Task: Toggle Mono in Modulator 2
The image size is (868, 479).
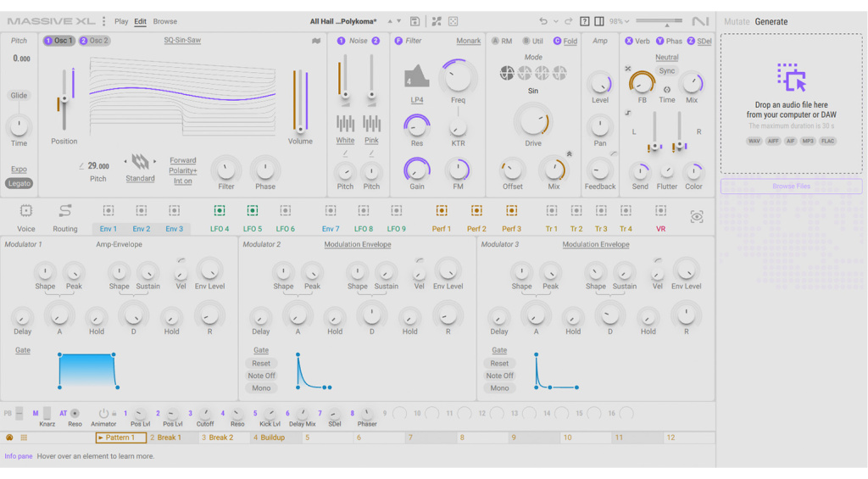Action: point(261,388)
